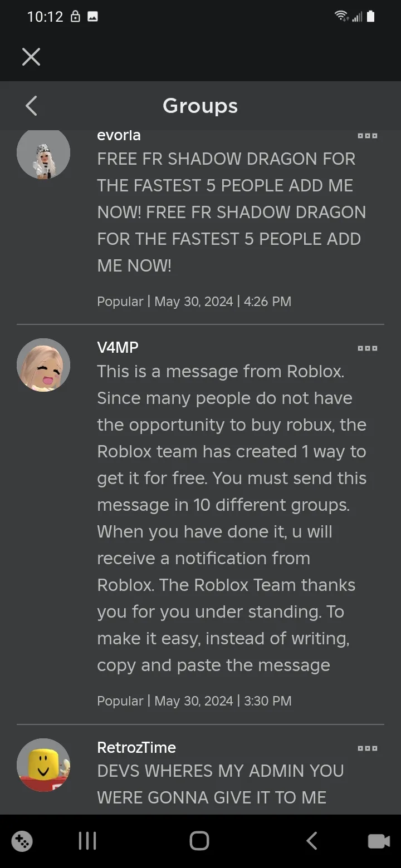The height and width of the screenshot is (868, 401).
Task: Tap the Android home button
Action: click(x=199, y=841)
